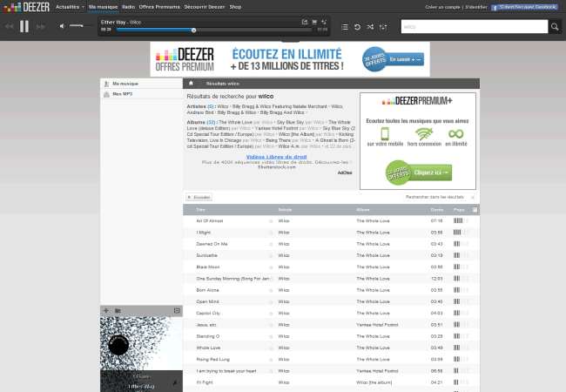Open the Shop menu item

(x=235, y=7)
